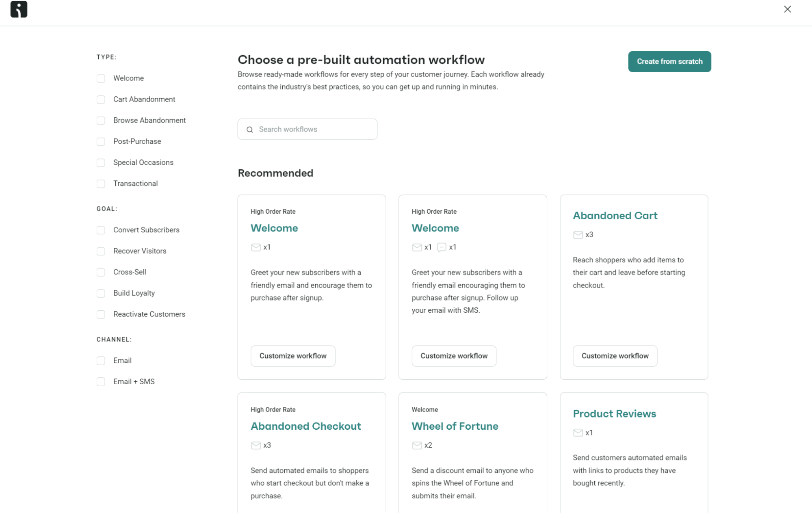Click the Create from scratch button

[x=669, y=61]
